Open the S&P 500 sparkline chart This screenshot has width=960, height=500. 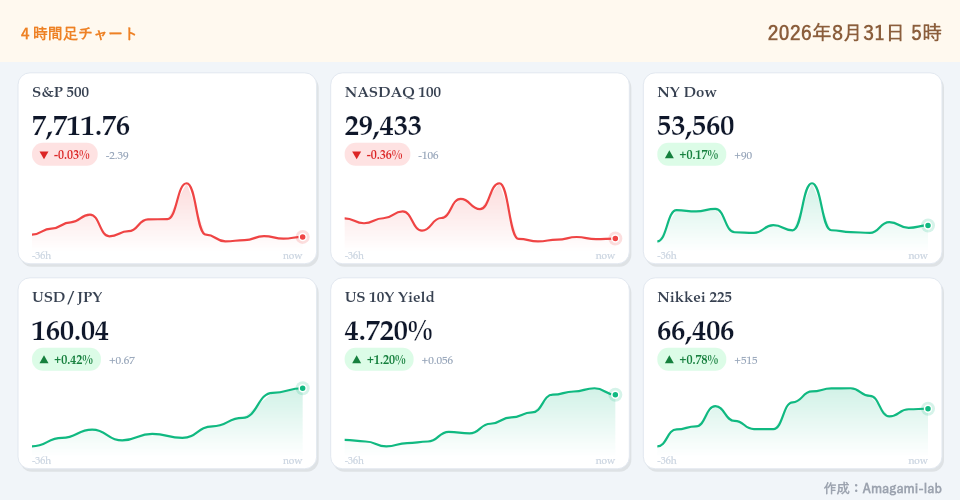[x=168, y=214]
